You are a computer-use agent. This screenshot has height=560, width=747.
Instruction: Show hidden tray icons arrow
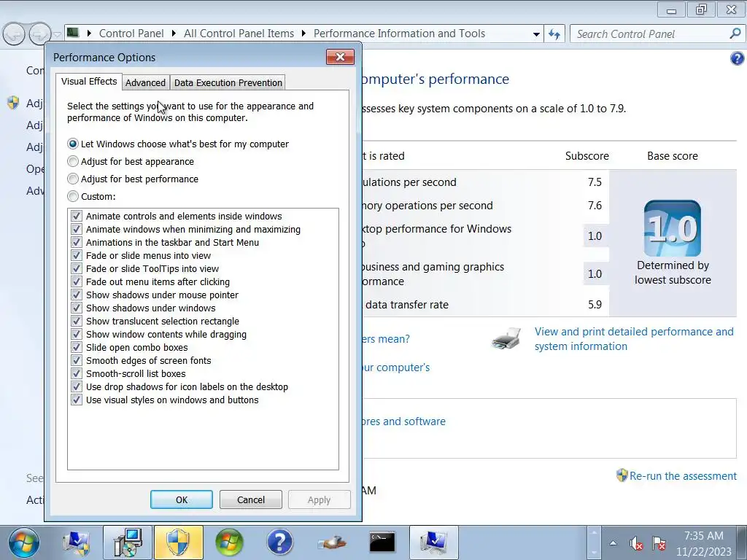click(613, 543)
